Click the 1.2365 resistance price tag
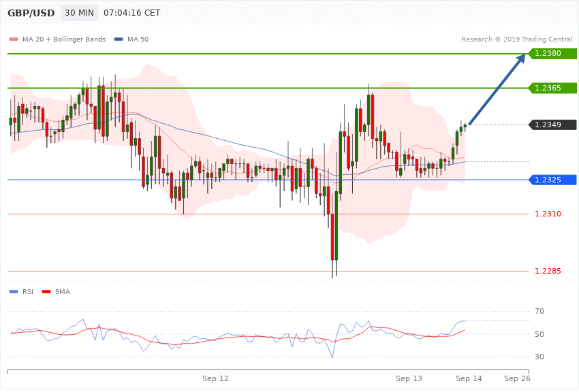The width and height of the screenshot is (579, 392). (553, 88)
